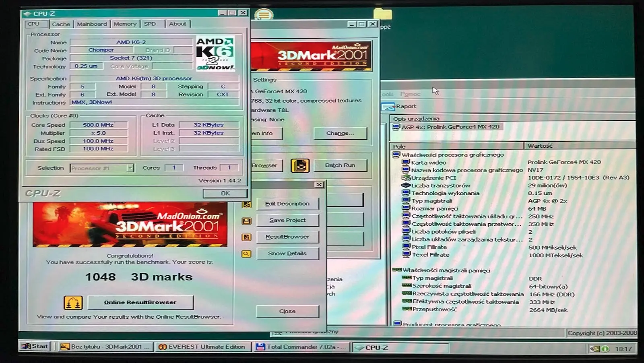Click the Liczba tranzystorów row icon
644x363 pixels.
point(406,186)
